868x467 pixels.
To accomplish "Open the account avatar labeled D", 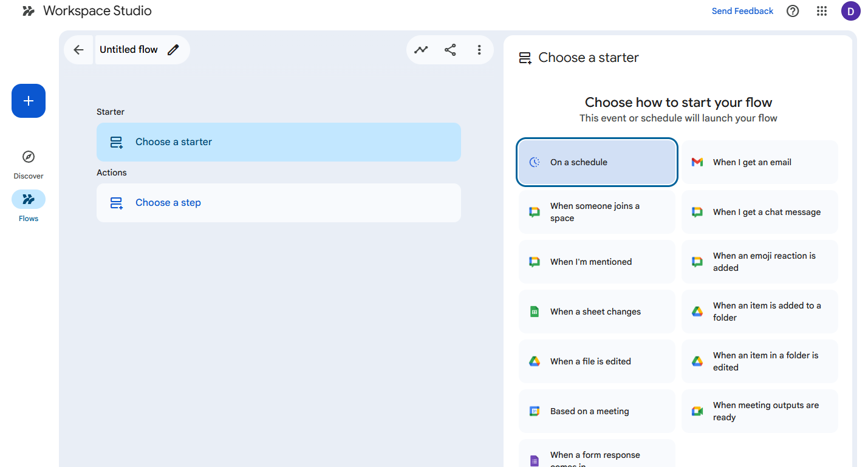I will (850, 11).
